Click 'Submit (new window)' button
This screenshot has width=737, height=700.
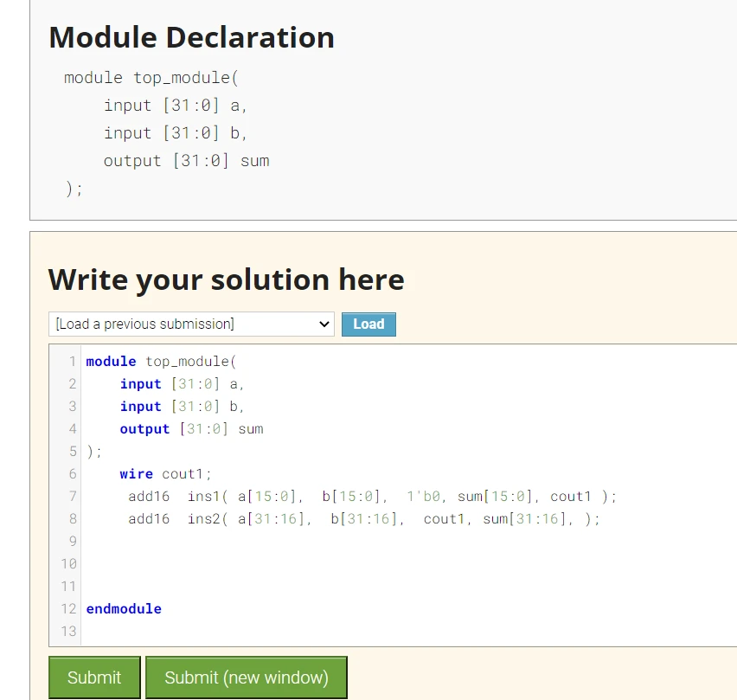pyautogui.click(x=247, y=678)
